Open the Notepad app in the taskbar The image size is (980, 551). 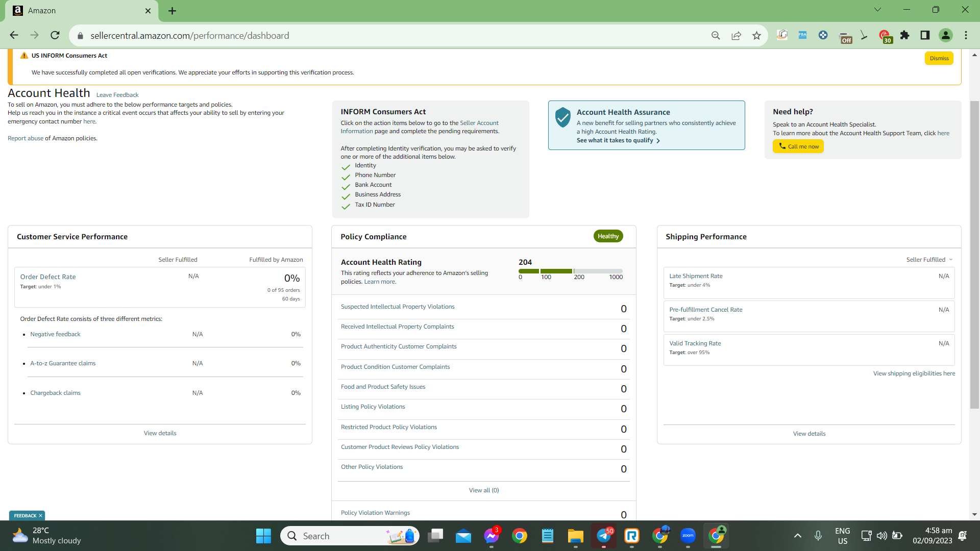click(x=548, y=536)
